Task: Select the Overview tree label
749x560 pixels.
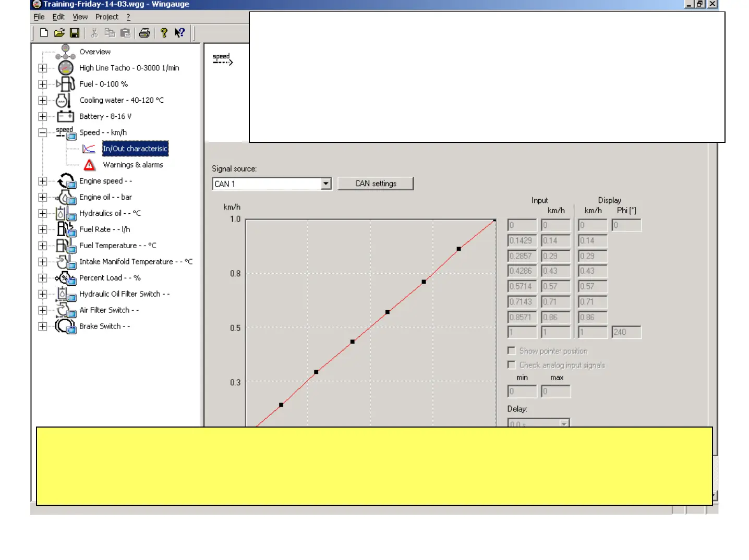Action: pos(95,52)
